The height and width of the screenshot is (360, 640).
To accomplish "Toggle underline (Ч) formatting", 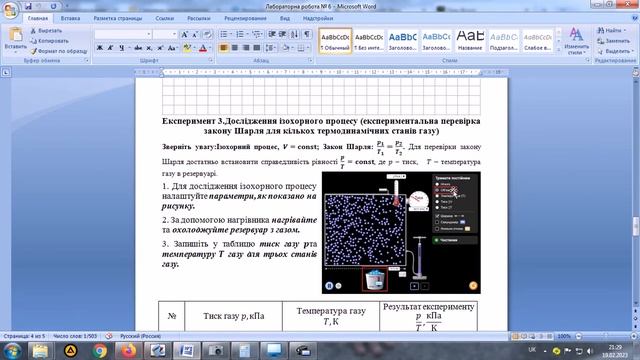I will (x=122, y=48).
